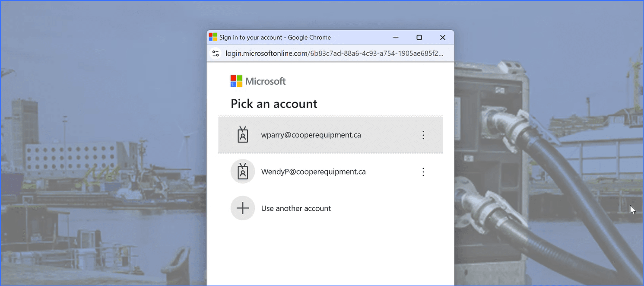Click the Microsoft wordmark text
Viewport: 644px width, 286px height.
coord(265,81)
